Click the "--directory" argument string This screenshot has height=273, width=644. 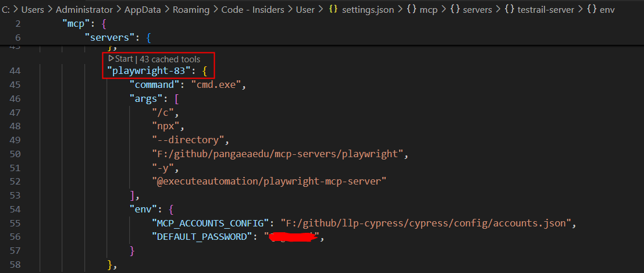[188, 140]
